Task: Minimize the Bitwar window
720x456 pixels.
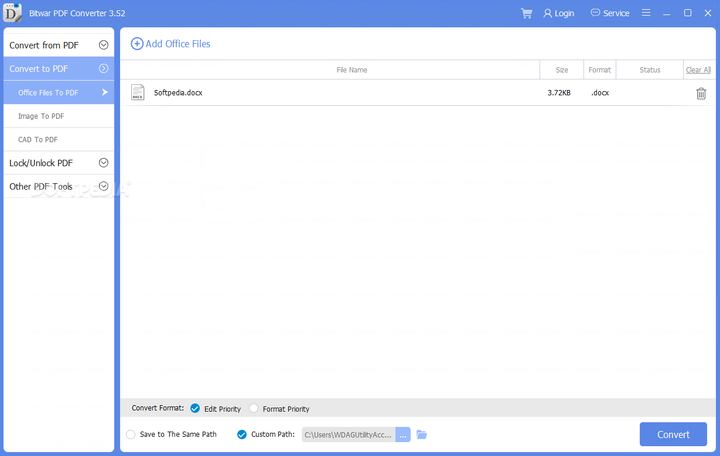Action: pyautogui.click(x=667, y=13)
